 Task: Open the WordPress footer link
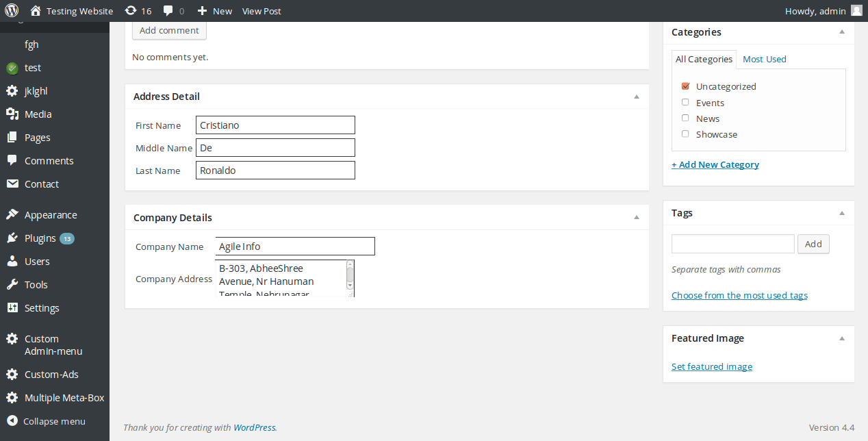pyautogui.click(x=254, y=427)
